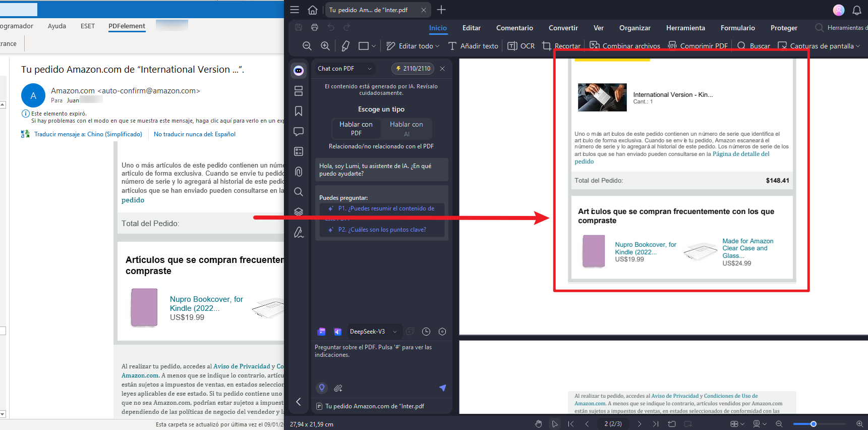Open the Organizar tab
The width and height of the screenshot is (868, 430).
(x=635, y=28)
